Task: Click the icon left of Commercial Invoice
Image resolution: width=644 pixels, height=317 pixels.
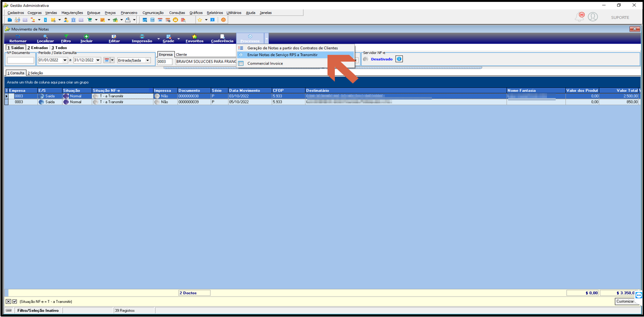Action: [x=241, y=63]
